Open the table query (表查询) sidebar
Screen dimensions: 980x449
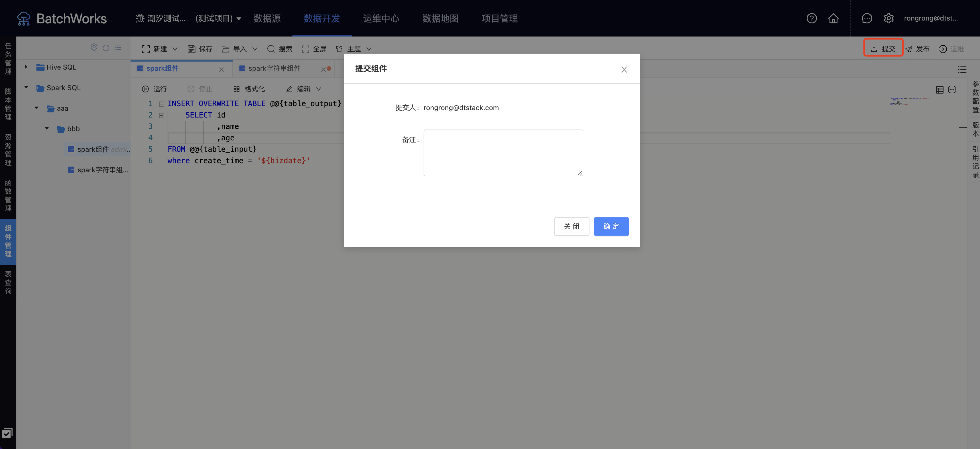[8, 283]
